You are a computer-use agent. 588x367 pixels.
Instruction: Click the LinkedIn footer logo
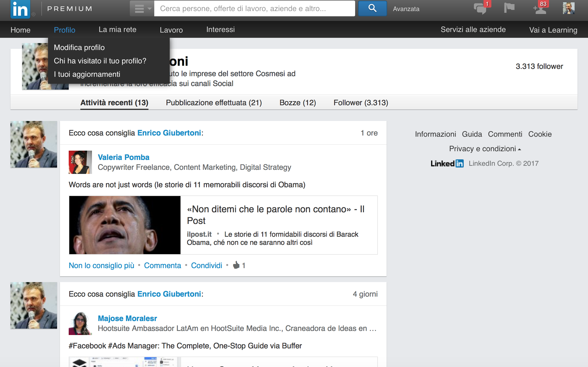[x=447, y=163]
